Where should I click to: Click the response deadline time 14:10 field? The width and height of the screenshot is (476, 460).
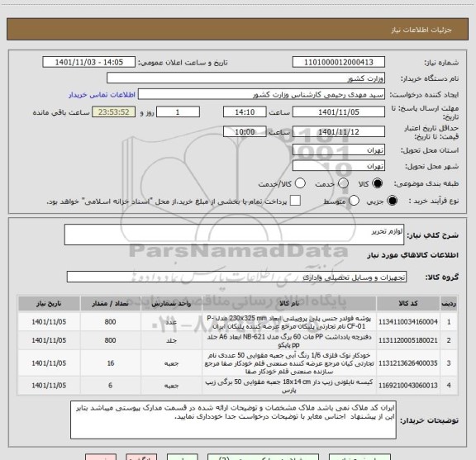(245, 112)
